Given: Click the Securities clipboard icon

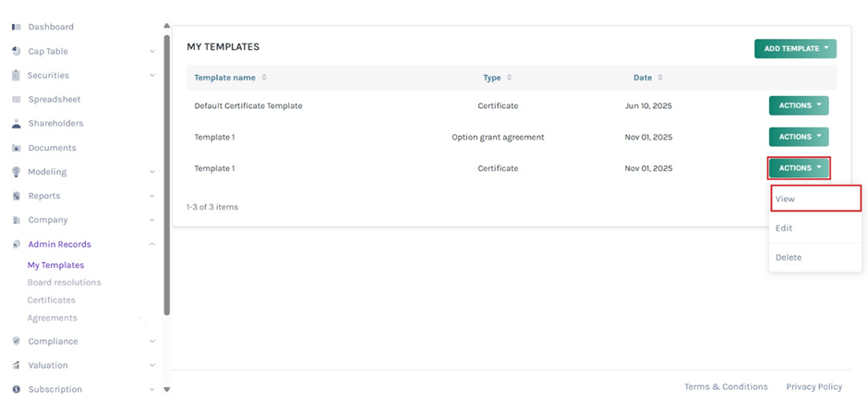Looking at the screenshot, I should [16, 75].
